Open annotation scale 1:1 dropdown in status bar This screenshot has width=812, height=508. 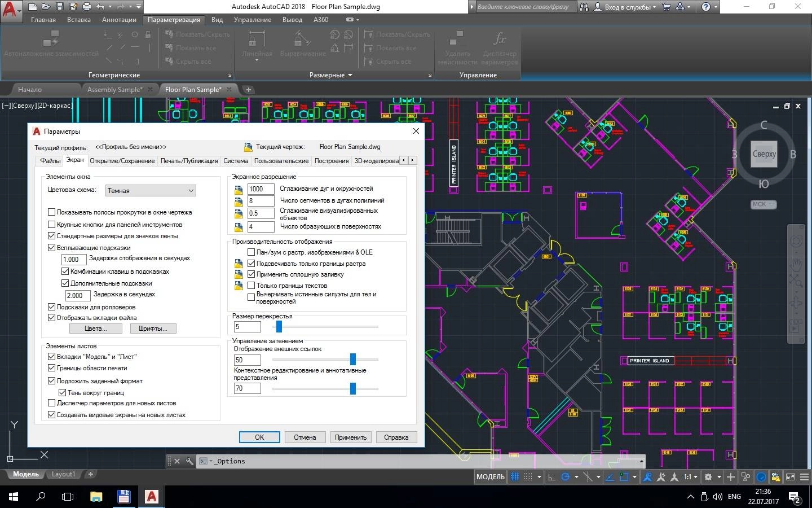pos(691,477)
